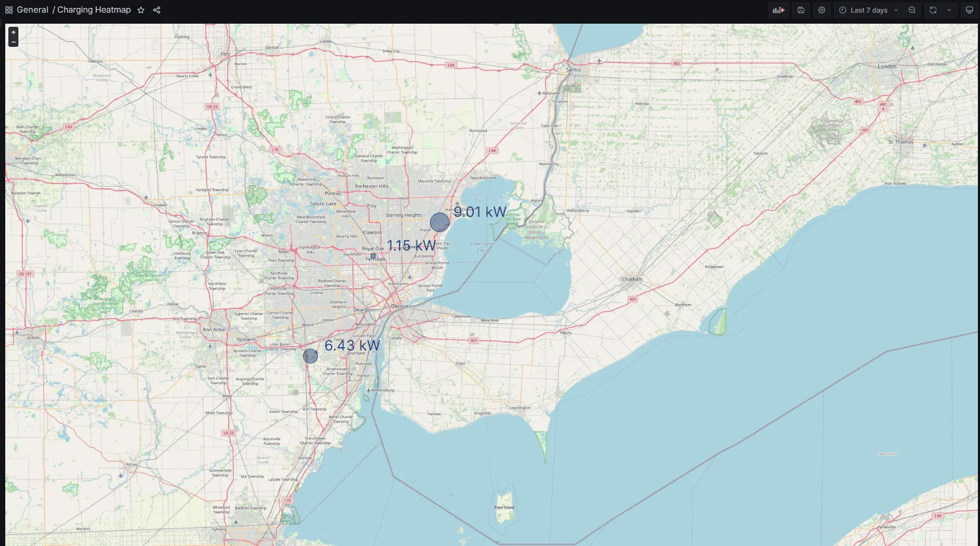Click the Add panel chart icon
The width and height of the screenshot is (980, 546).
tap(778, 10)
